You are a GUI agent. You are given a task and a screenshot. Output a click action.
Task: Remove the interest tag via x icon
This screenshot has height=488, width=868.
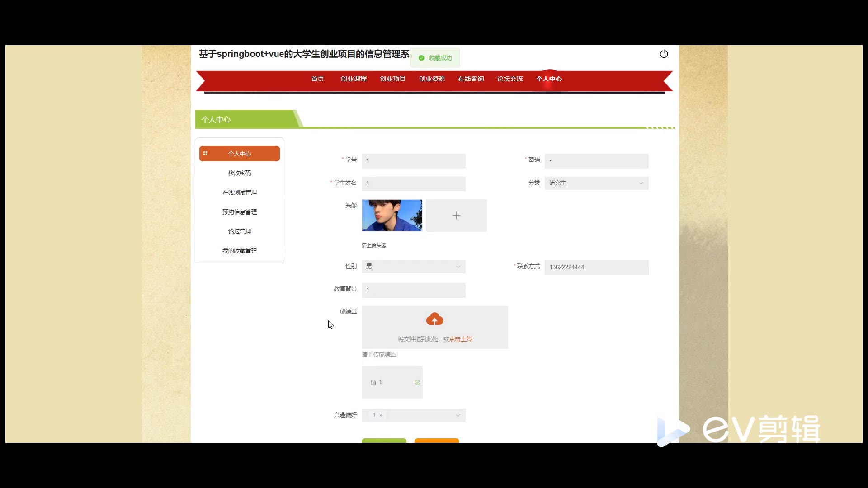click(381, 415)
